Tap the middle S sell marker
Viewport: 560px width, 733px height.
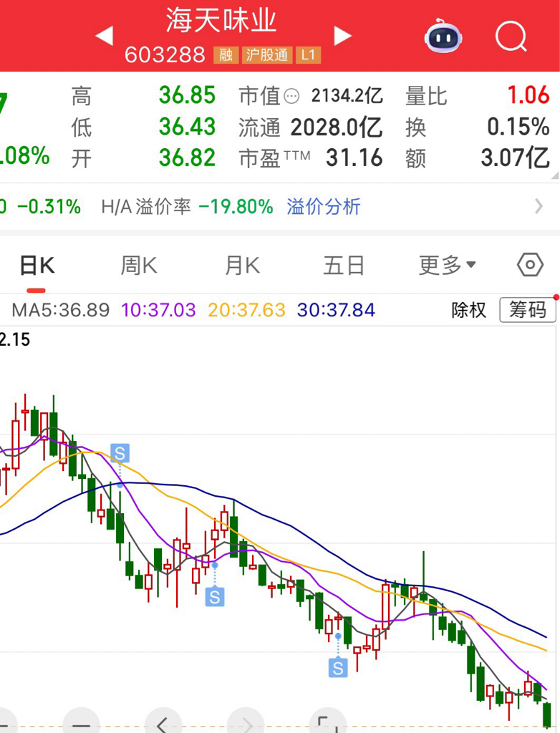(x=215, y=597)
